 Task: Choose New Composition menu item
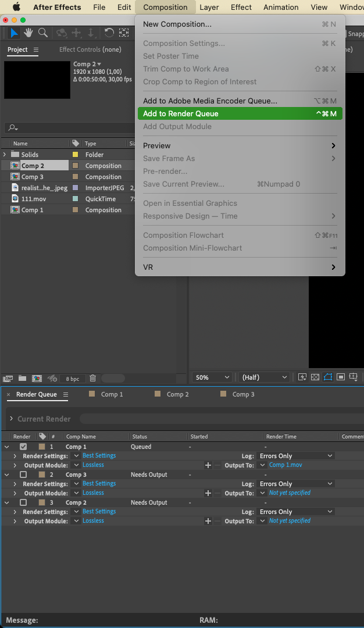(240, 24)
